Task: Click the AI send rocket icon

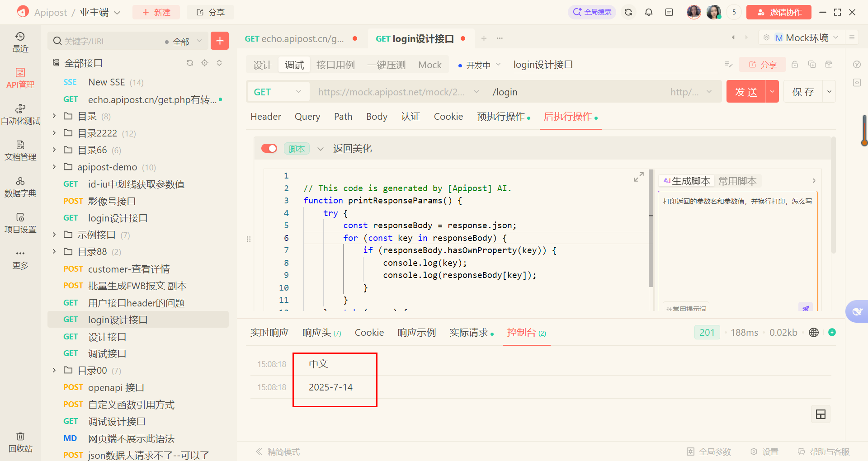Action: pyautogui.click(x=806, y=308)
